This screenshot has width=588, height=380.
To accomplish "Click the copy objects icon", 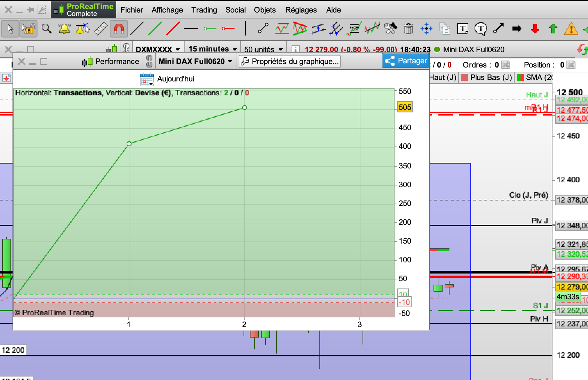I will tap(445, 29).
